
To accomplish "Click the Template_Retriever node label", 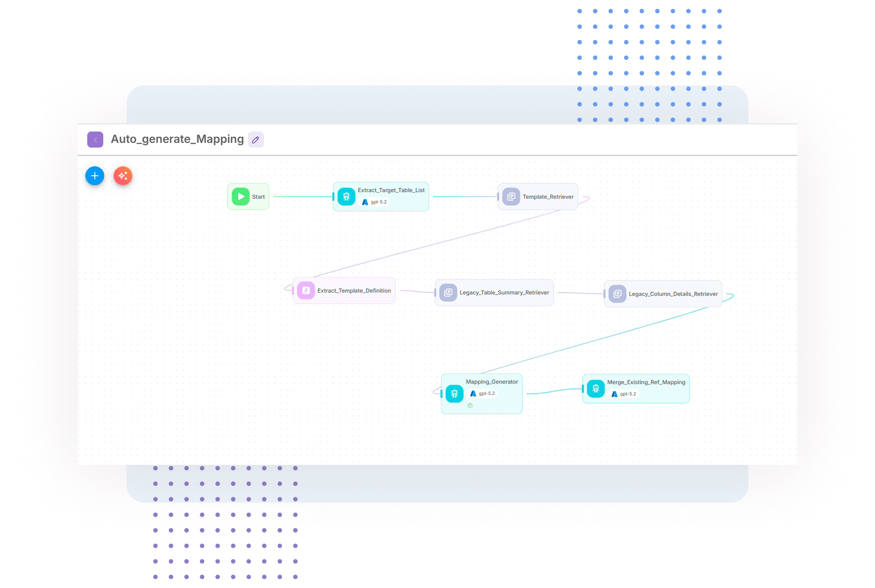I will tap(547, 197).
